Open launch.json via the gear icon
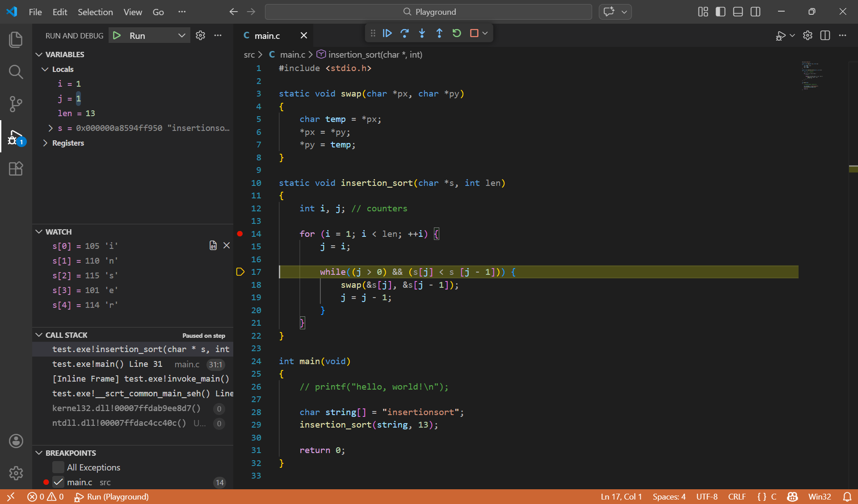 [200, 35]
